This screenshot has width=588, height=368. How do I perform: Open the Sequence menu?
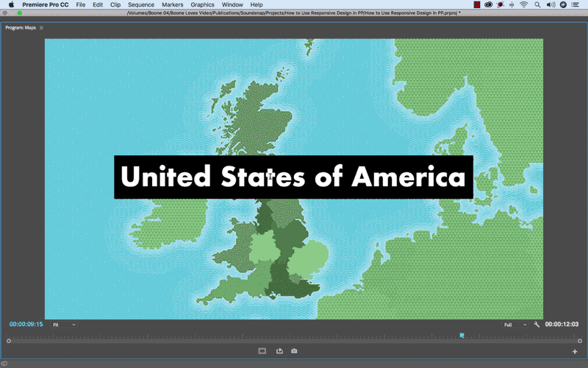pos(141,4)
